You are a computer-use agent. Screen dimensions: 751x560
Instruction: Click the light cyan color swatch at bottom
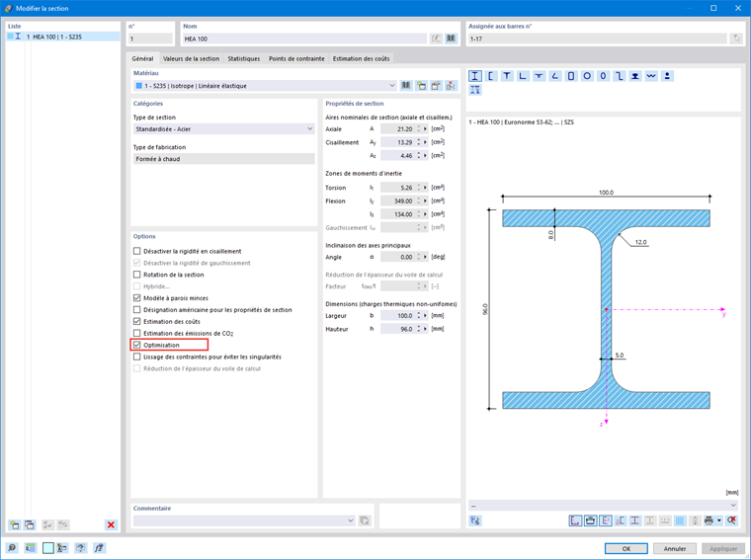pos(47,547)
